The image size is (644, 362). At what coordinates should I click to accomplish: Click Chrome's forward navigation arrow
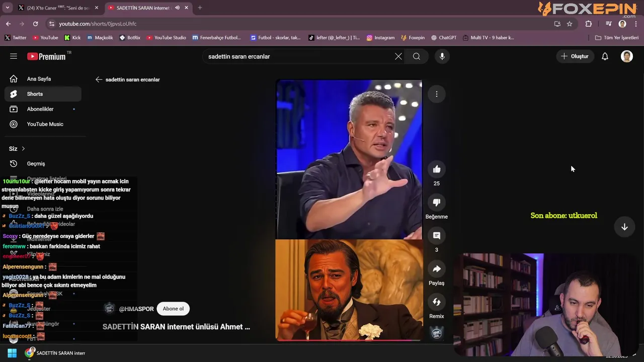(22, 24)
